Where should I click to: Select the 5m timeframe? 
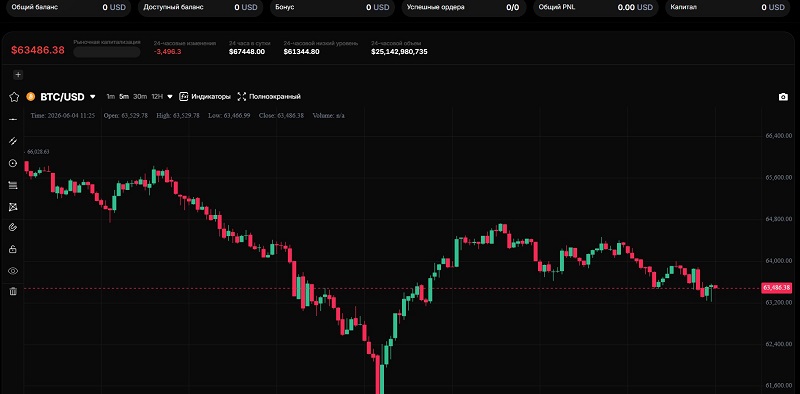click(124, 96)
